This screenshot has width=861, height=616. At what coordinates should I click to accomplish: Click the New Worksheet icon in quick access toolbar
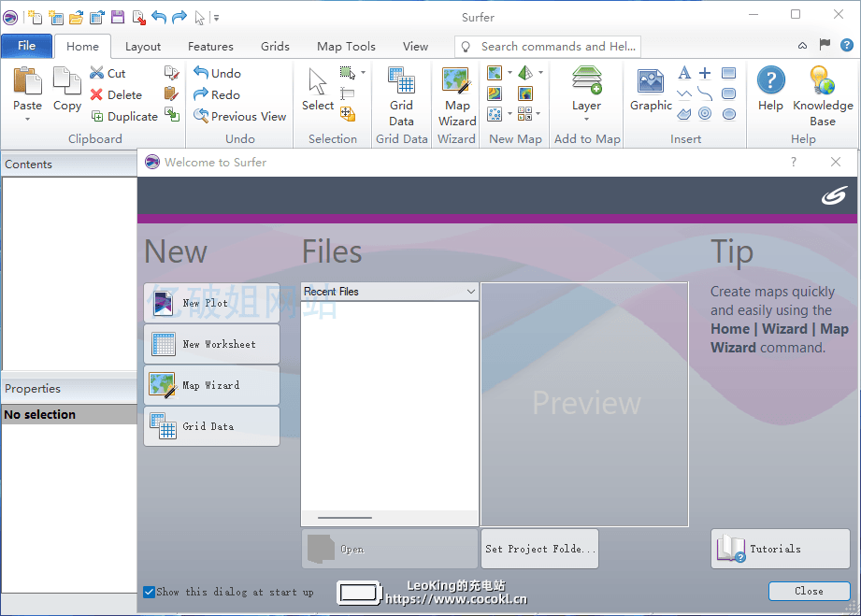[55, 18]
